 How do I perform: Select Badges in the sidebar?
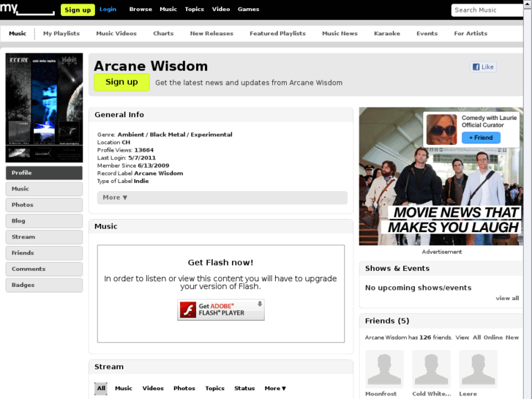coord(44,285)
